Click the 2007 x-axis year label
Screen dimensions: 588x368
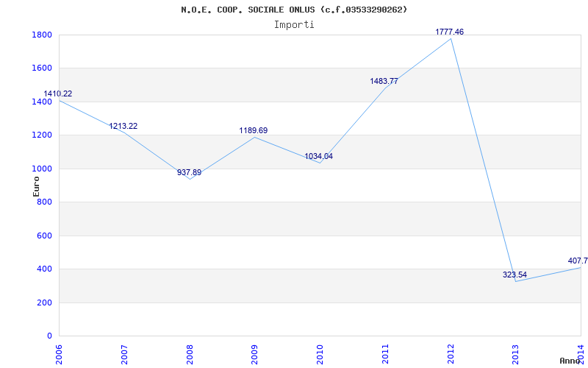coord(124,355)
